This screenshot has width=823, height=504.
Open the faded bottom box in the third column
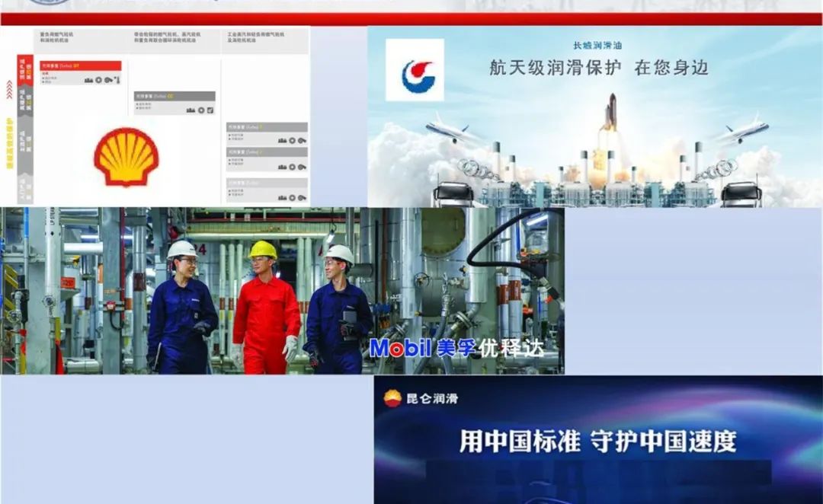click(267, 190)
